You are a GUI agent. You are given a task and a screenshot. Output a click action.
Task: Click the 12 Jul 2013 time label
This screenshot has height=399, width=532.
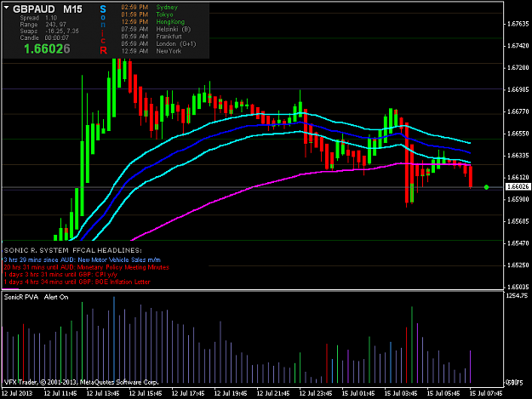pyautogui.click(x=17, y=394)
